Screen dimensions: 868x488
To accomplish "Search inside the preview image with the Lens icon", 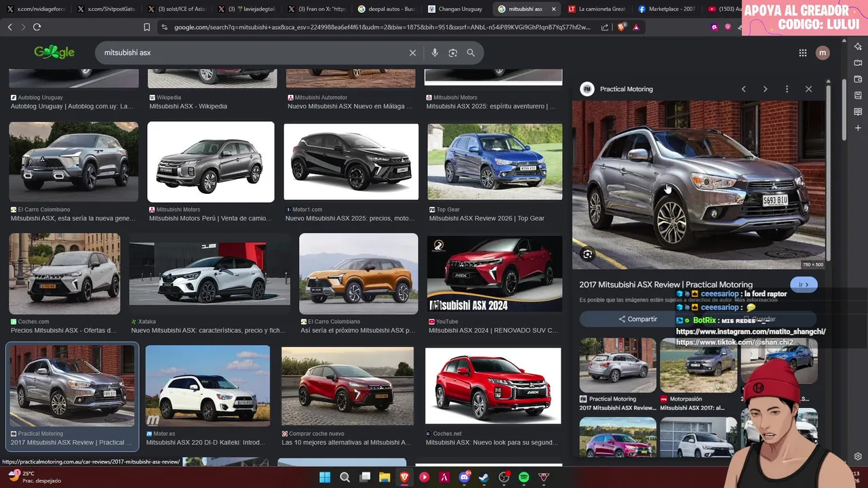I will (x=587, y=254).
